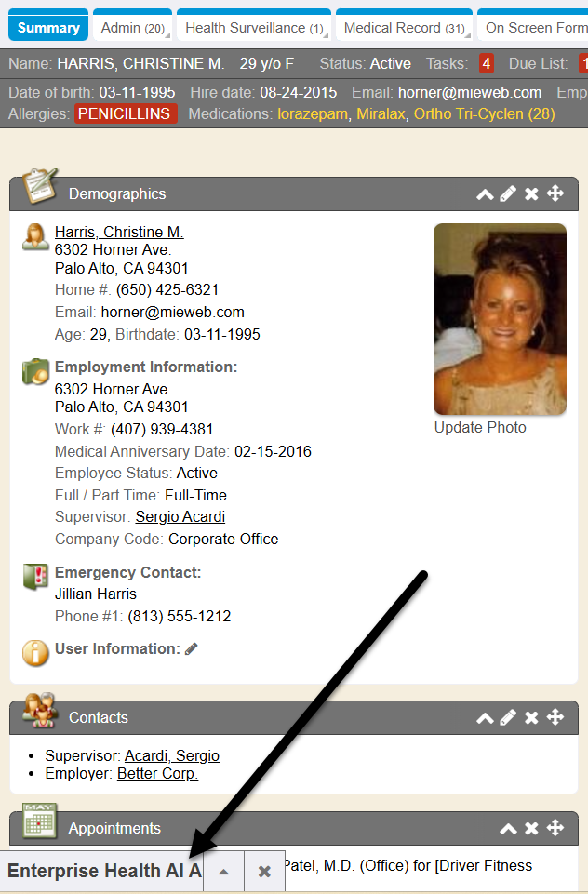Click the Demographics panel move handle
Viewport: 588px width, 894px height.
[x=555, y=193]
